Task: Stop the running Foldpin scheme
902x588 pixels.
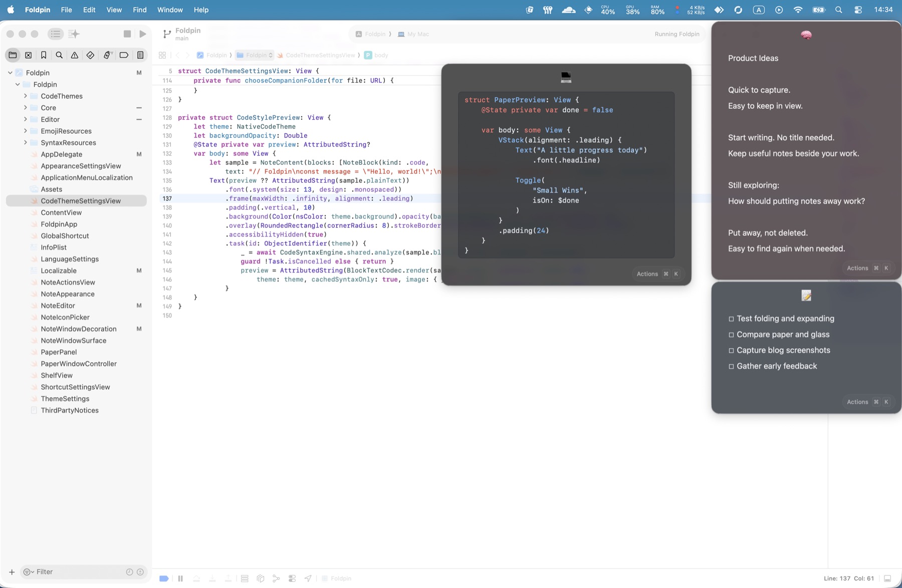Action: tap(127, 34)
